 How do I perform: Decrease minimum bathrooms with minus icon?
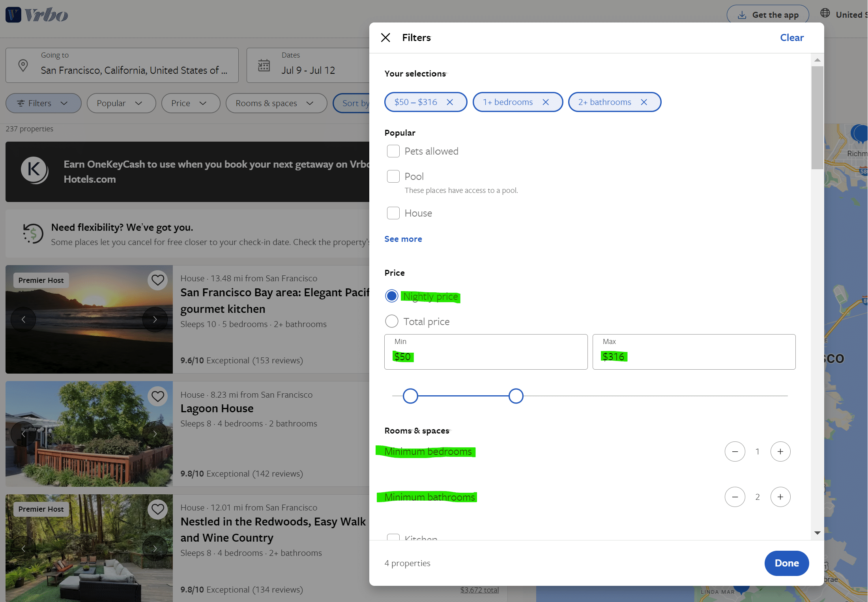click(x=735, y=497)
